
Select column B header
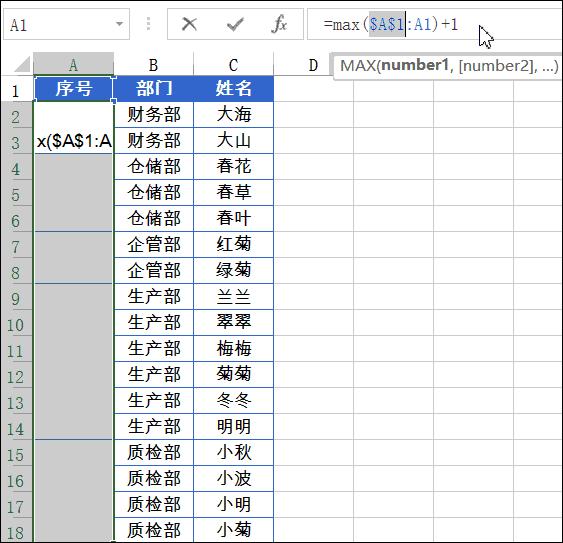(154, 65)
